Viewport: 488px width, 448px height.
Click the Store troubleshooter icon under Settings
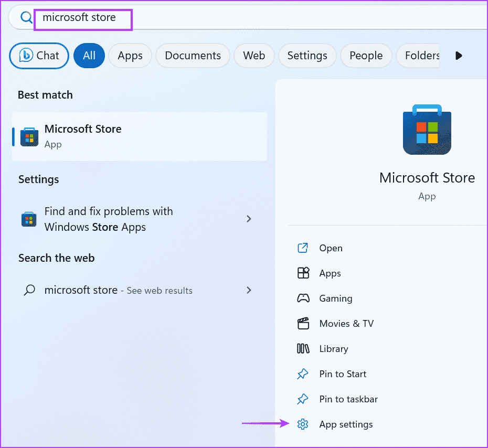[x=29, y=219]
